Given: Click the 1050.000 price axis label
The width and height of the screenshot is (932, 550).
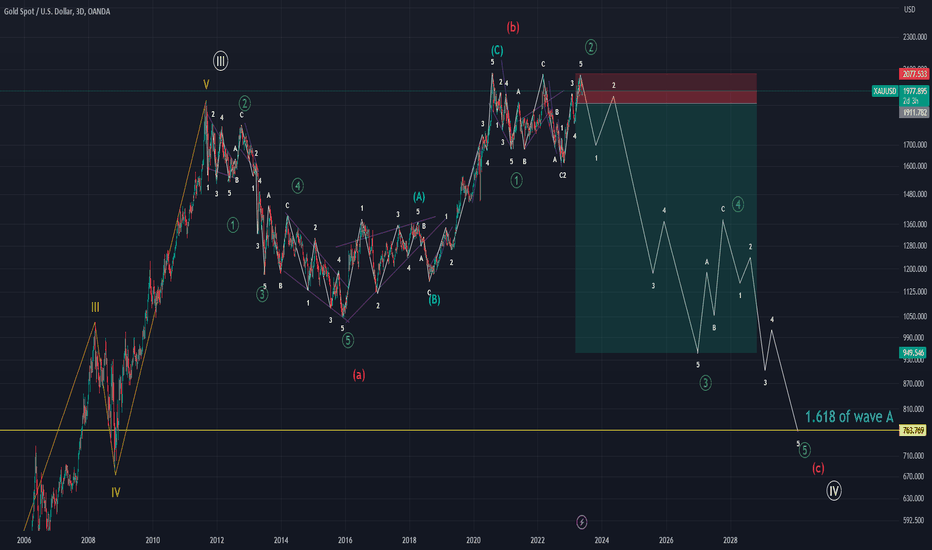Looking at the screenshot, I should click(x=914, y=316).
